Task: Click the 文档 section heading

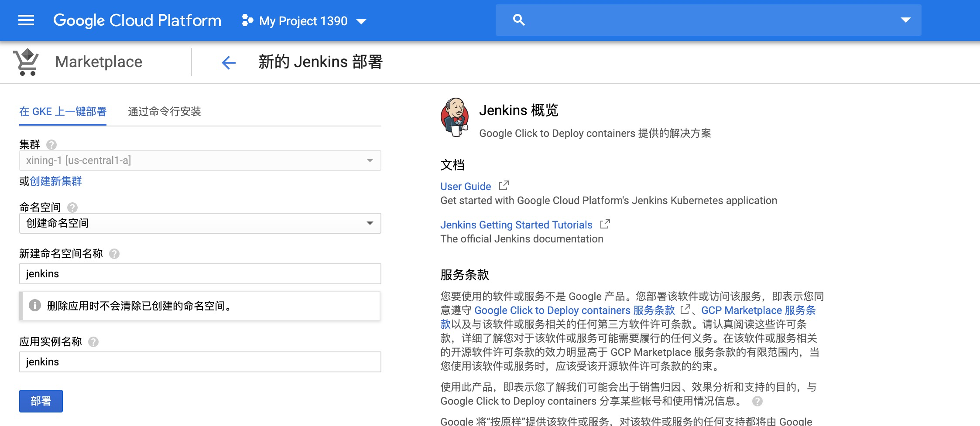Action: (452, 165)
